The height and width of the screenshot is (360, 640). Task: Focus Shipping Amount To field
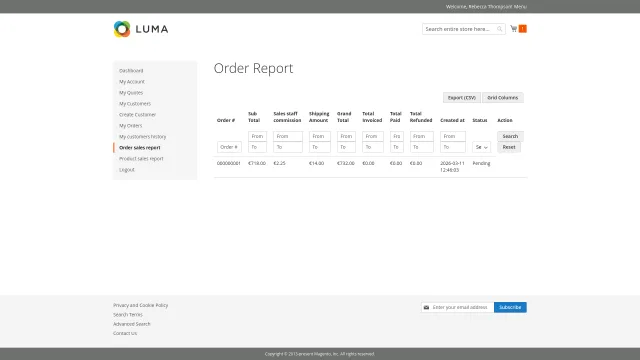[320, 147]
